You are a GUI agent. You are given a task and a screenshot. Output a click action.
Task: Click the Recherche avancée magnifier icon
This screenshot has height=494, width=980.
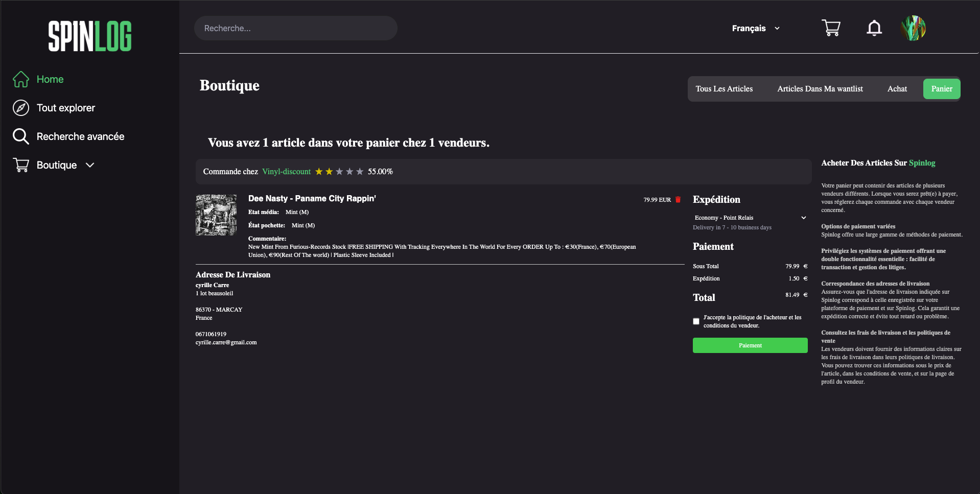point(21,136)
